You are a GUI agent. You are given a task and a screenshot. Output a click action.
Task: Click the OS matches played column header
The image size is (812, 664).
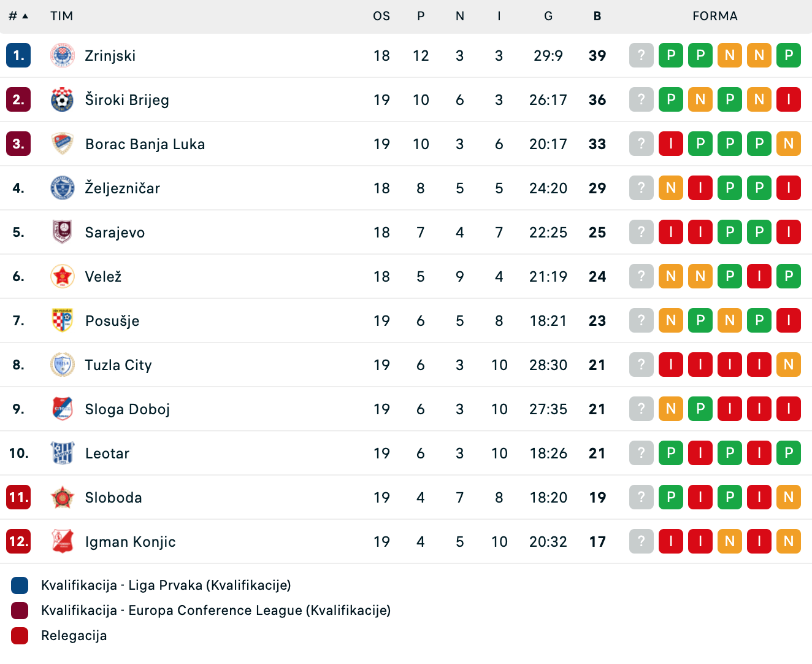click(381, 17)
